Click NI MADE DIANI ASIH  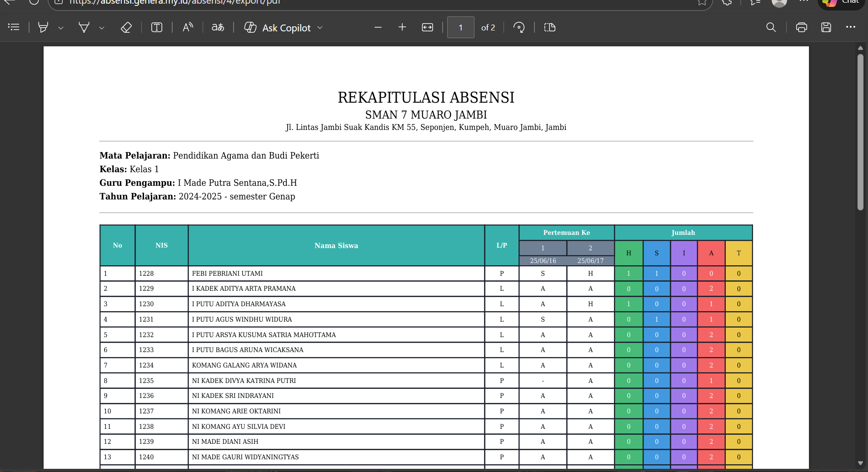(x=225, y=442)
